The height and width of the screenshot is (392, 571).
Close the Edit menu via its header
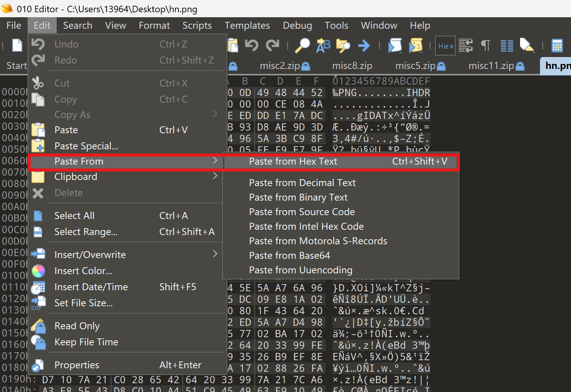[42, 25]
